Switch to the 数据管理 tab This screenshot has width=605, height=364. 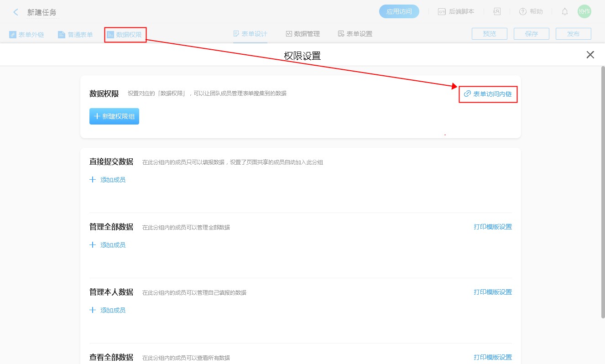point(302,34)
